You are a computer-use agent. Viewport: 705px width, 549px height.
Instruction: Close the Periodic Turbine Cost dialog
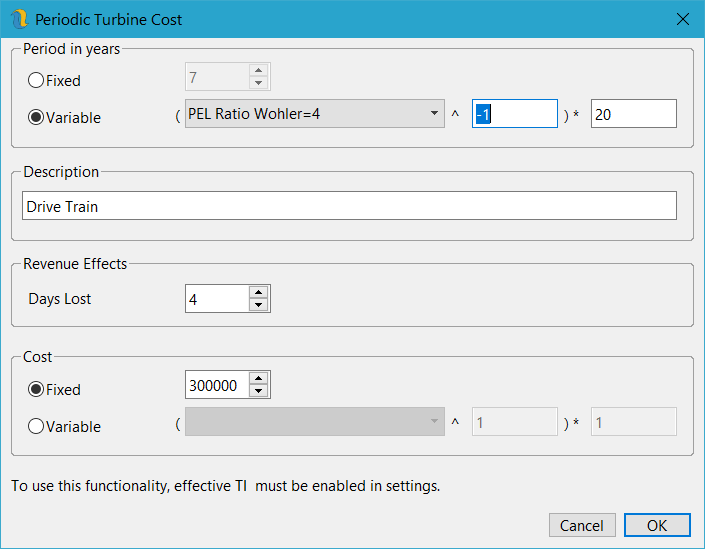pos(683,19)
